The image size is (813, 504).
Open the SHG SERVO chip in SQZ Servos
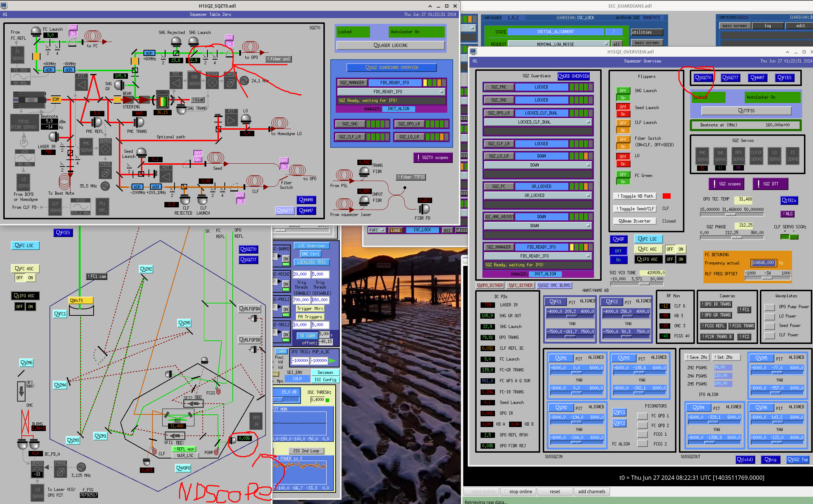[x=720, y=156]
